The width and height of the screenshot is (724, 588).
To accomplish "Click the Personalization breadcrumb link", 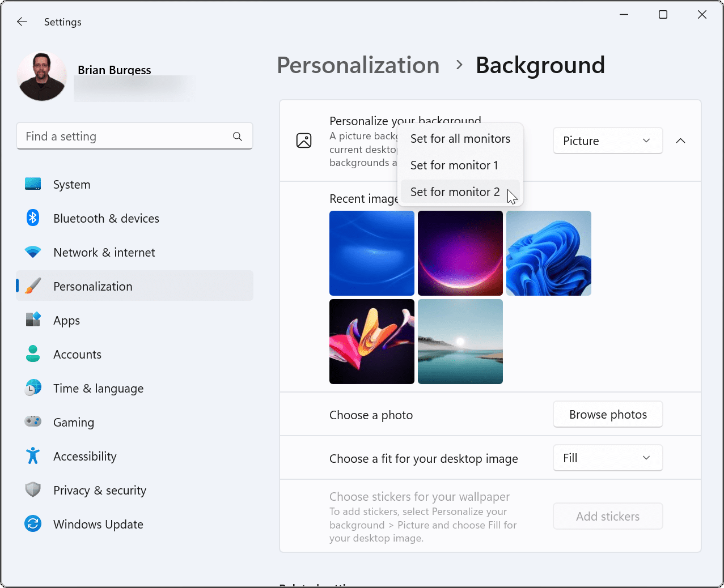I will coord(358,65).
